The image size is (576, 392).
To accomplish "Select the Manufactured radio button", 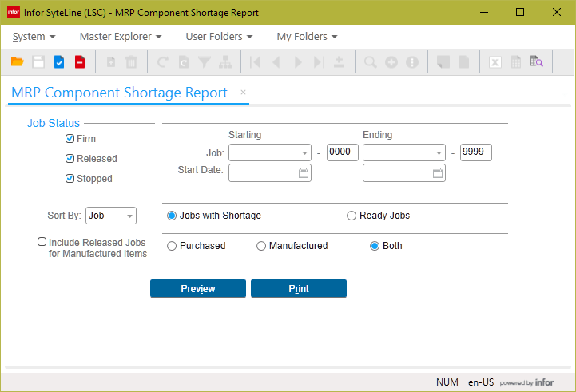I will [261, 246].
